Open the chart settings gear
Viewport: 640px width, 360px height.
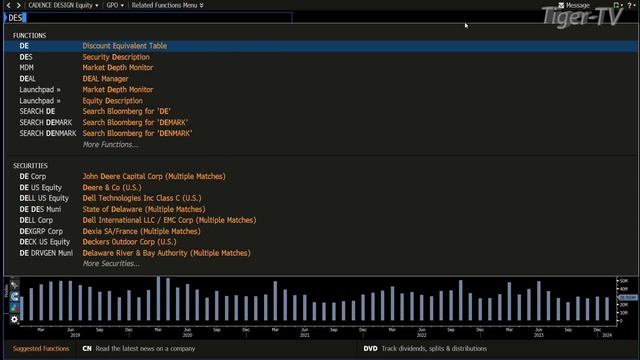pos(14,319)
